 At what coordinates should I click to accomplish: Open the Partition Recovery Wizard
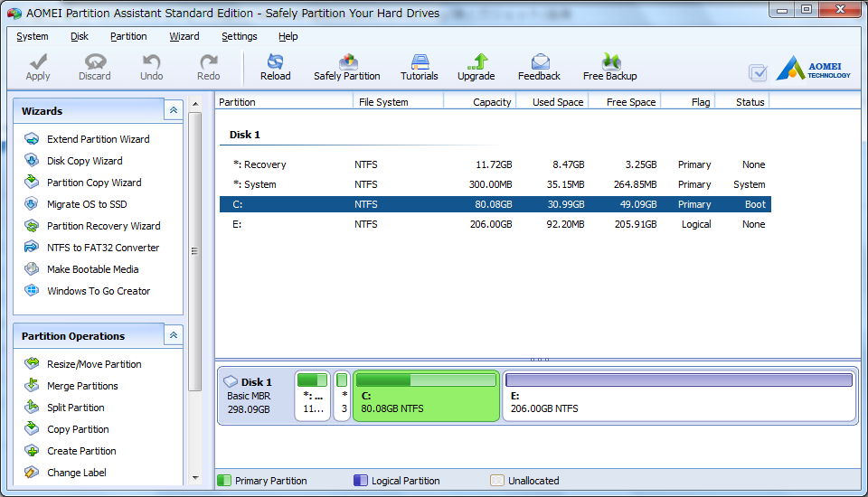pyautogui.click(x=103, y=226)
